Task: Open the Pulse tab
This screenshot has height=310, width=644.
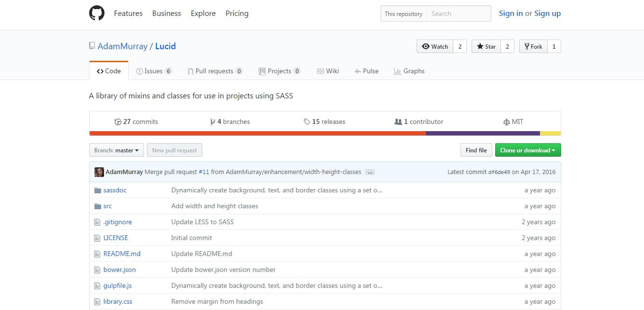Action: (x=367, y=71)
